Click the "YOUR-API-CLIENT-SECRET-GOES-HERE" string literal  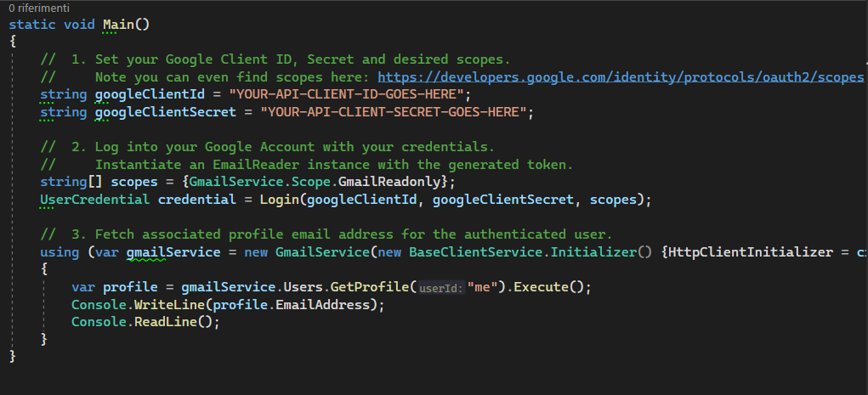pyautogui.click(x=397, y=112)
